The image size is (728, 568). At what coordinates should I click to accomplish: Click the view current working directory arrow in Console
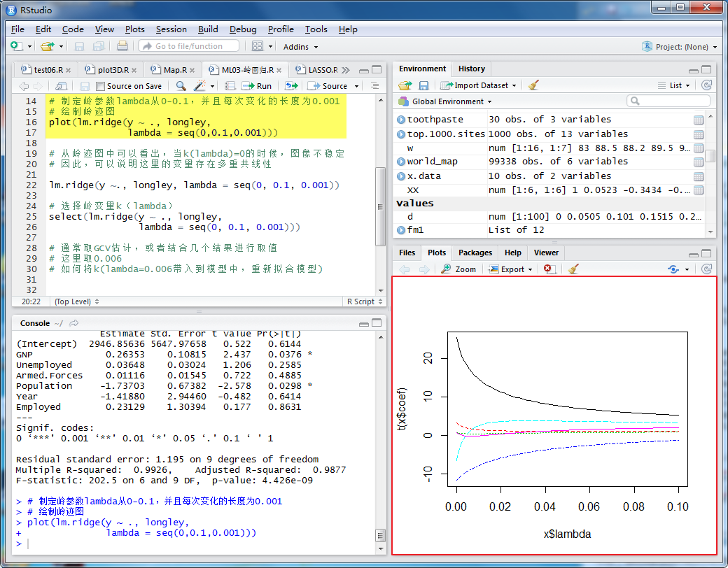point(73,323)
